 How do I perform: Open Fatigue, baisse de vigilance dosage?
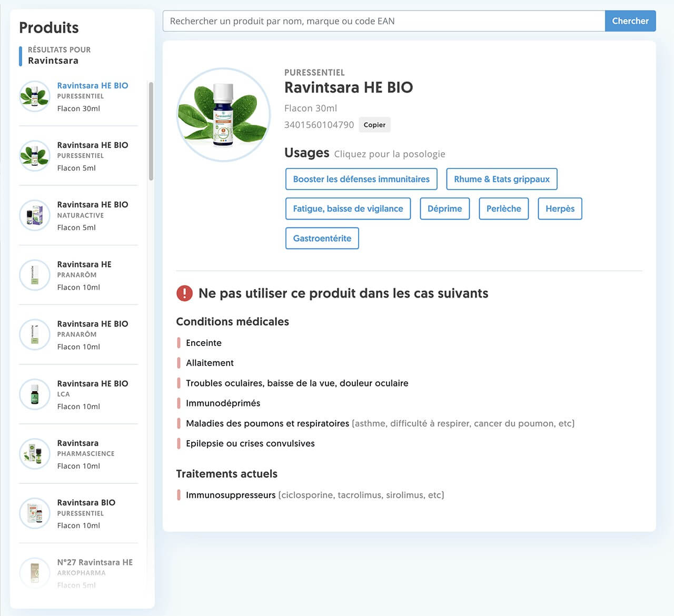coord(348,208)
